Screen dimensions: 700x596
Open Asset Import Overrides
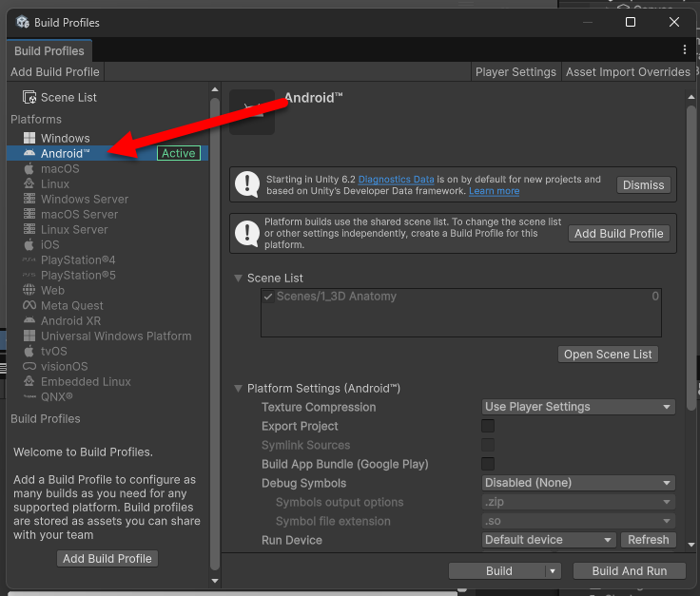click(x=628, y=72)
